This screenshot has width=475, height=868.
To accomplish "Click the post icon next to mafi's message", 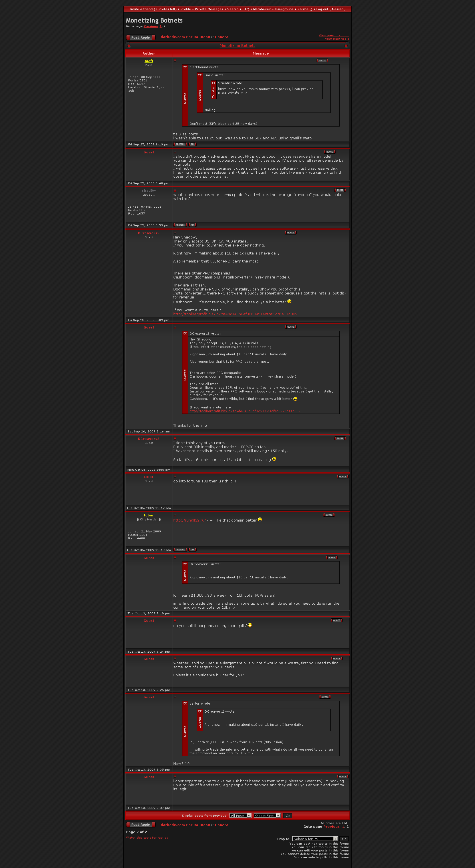I will click(175, 61).
